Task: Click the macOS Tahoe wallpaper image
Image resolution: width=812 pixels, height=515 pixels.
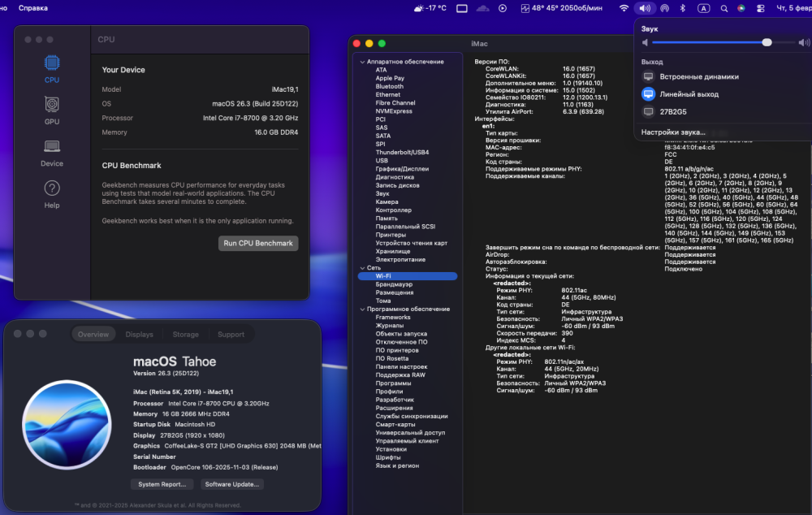Action: tap(67, 425)
